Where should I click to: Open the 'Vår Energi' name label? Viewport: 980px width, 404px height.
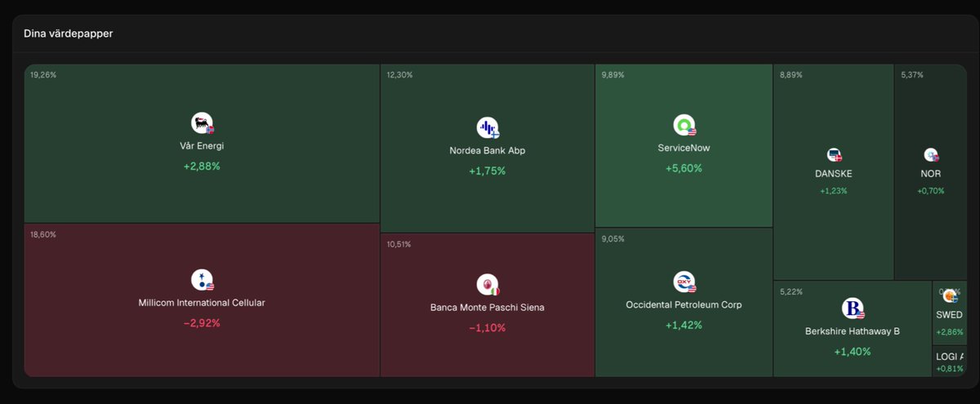click(202, 146)
